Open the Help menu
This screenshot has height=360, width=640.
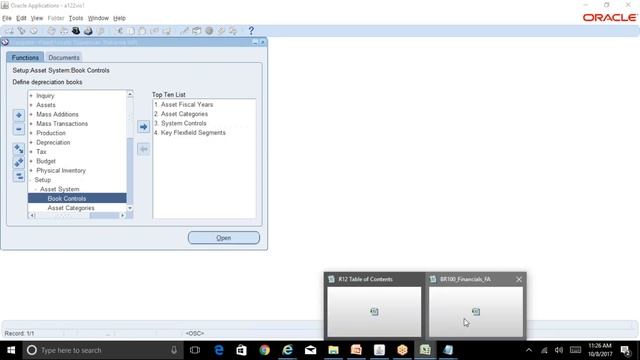click(x=119, y=18)
